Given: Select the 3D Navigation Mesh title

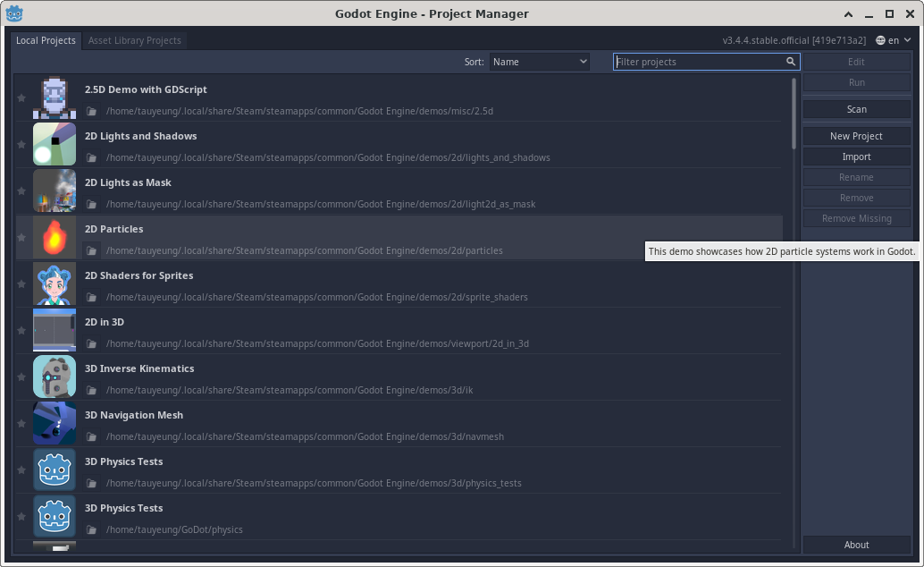Looking at the screenshot, I should (x=134, y=415).
